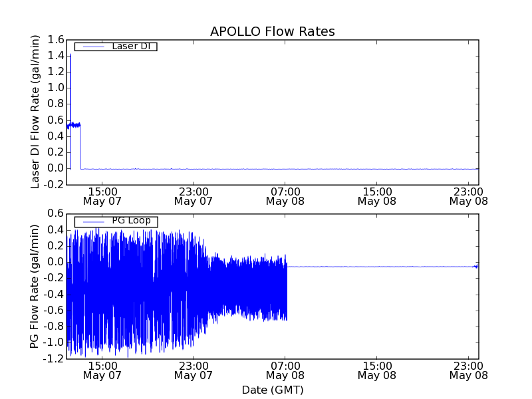Screen dimensions: 532x399
Task: Click the -1.2 tick on the PG axis
Action: pyautogui.click(x=53, y=359)
